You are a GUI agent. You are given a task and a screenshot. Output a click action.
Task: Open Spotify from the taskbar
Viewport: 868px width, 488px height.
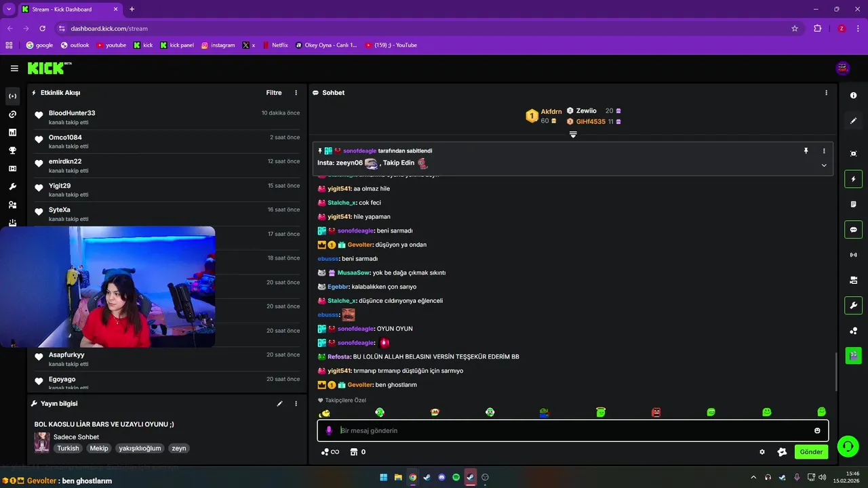coord(456,477)
